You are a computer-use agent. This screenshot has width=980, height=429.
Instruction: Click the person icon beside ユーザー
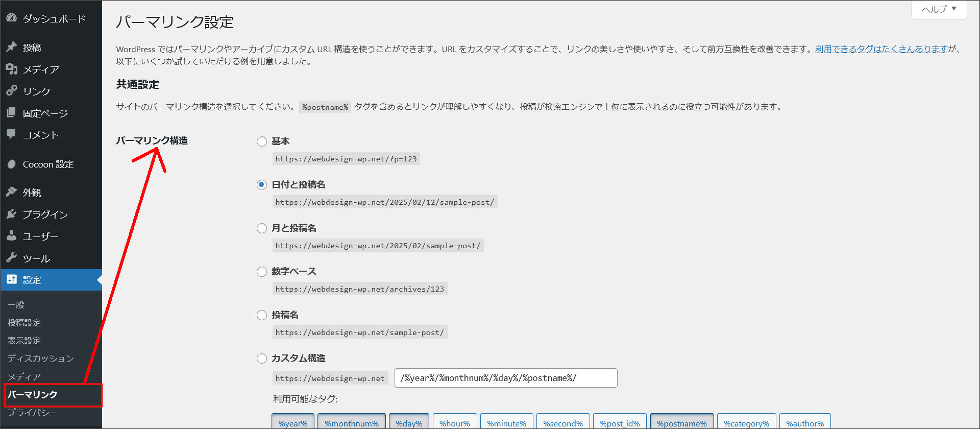12,236
